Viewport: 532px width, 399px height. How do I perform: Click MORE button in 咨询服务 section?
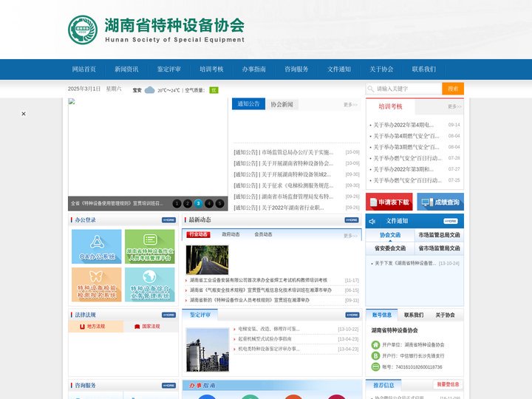168,386
